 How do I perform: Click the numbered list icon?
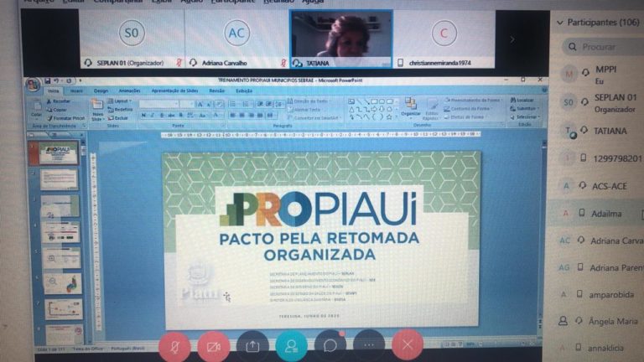(246, 104)
